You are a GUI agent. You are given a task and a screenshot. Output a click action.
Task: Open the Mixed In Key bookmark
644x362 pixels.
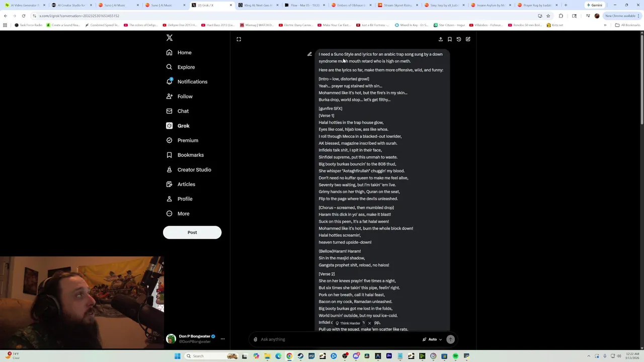tap(410, 25)
